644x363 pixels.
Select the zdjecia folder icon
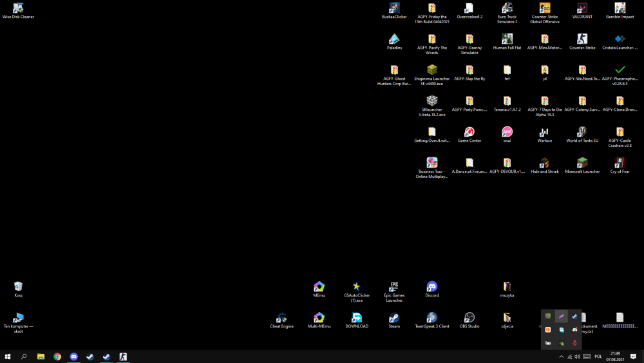click(507, 320)
